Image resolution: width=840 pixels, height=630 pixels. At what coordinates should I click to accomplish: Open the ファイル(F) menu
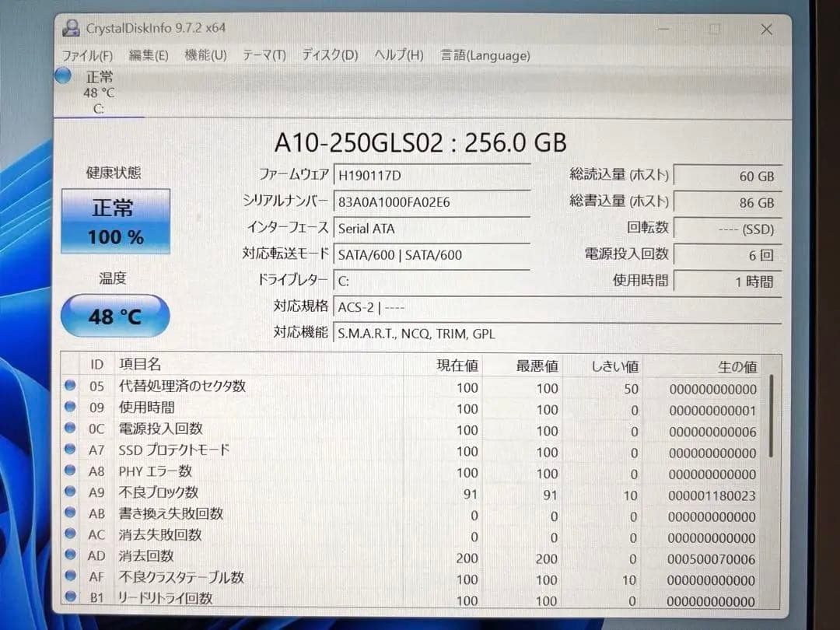click(x=89, y=55)
